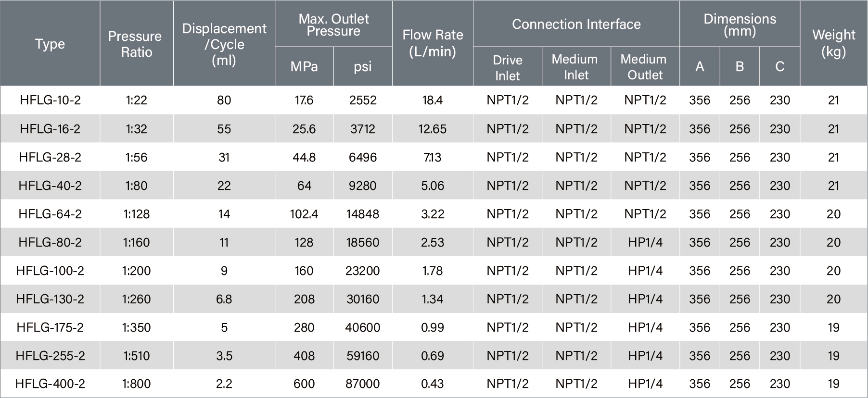Select the HFLG-64-2 row label
This screenshot has height=398, width=868.
[50, 214]
